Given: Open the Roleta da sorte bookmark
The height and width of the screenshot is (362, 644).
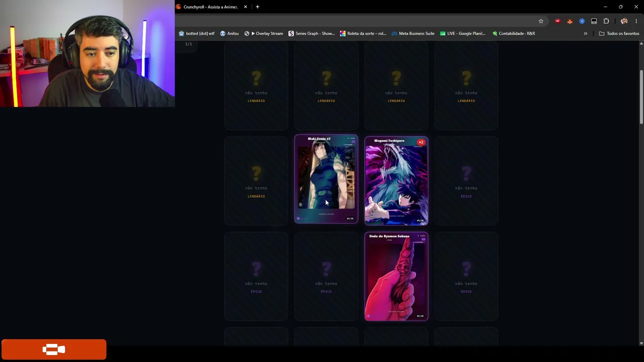Looking at the screenshot, I should (363, 34).
